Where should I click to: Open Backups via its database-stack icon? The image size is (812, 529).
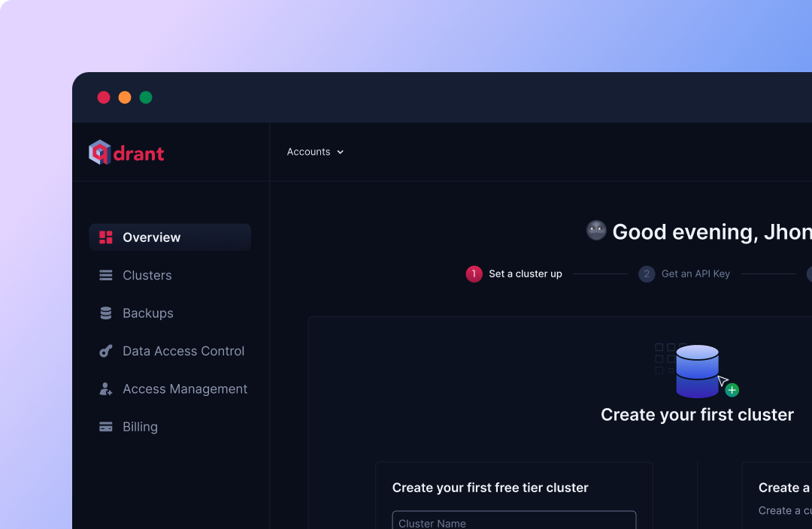click(x=105, y=313)
